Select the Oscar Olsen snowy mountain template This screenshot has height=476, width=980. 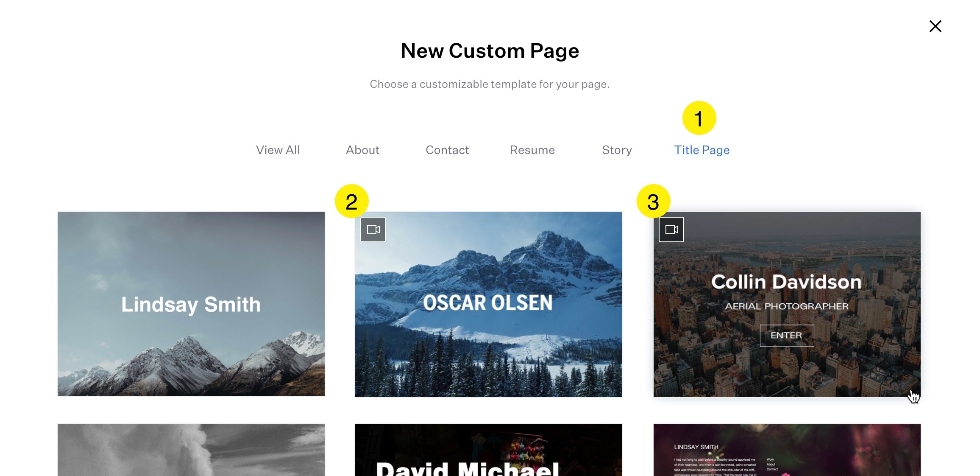488,304
